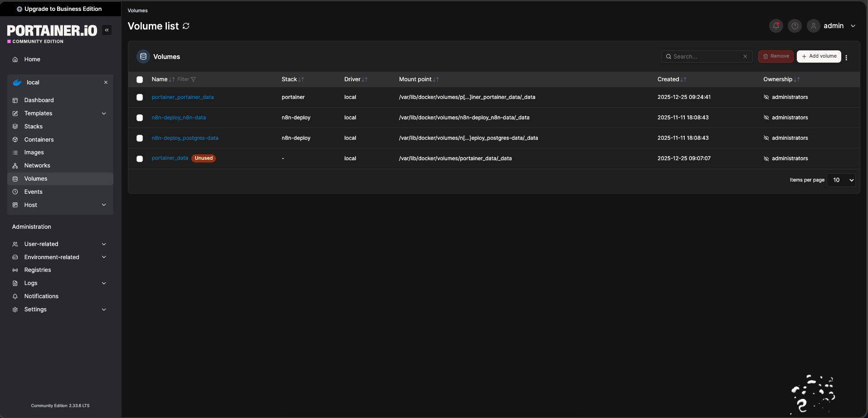Click the refresh icon beside Volume list
Viewport: 868px width, 418px height.
[186, 26]
